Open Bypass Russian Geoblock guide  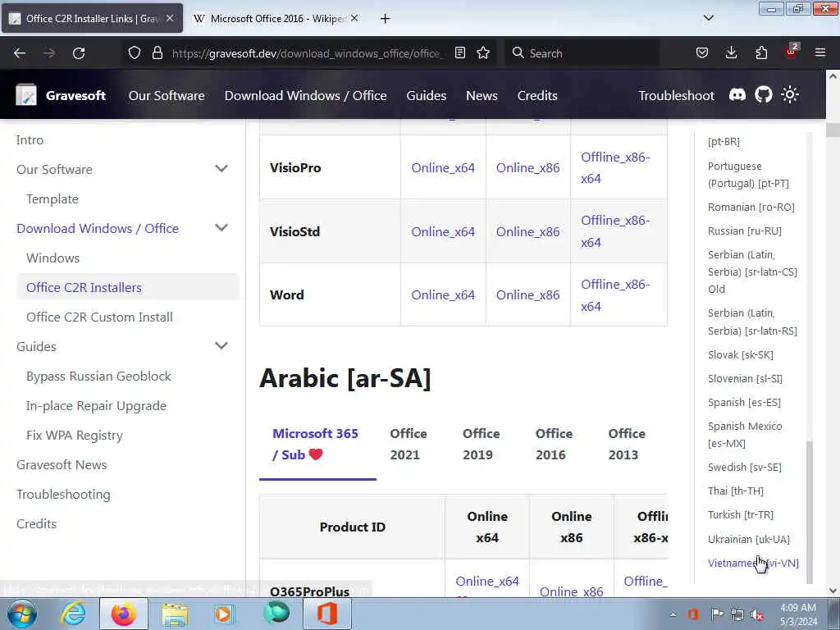tap(98, 376)
